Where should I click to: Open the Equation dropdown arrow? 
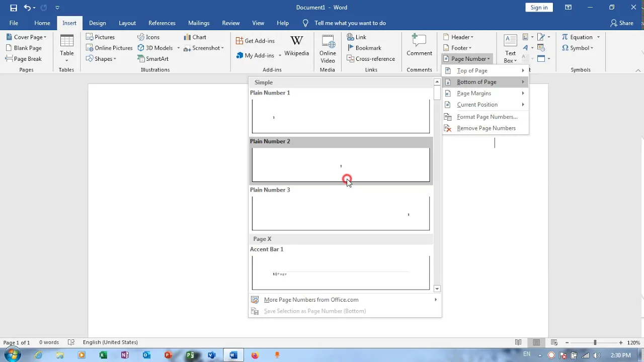[x=598, y=37]
